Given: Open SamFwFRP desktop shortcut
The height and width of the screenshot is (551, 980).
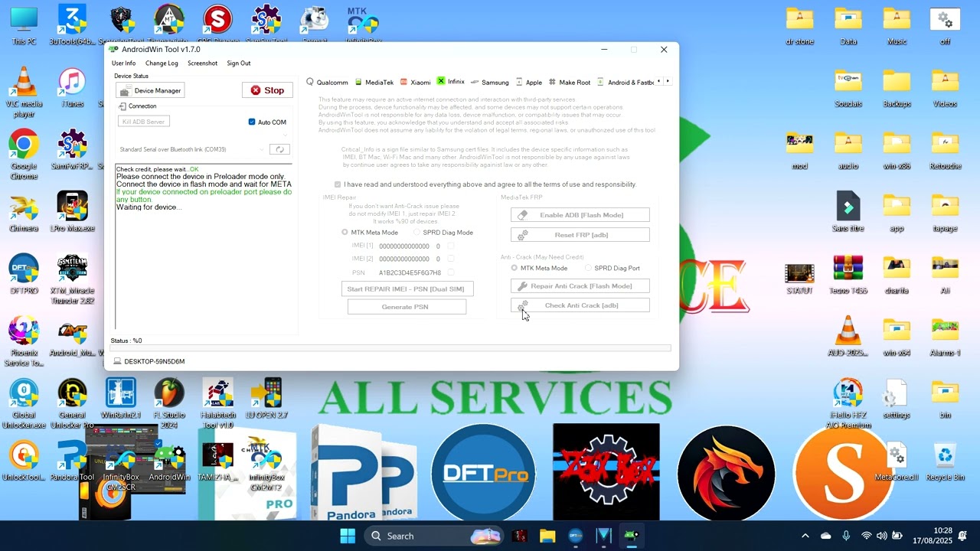Looking at the screenshot, I should pyautogui.click(x=72, y=151).
